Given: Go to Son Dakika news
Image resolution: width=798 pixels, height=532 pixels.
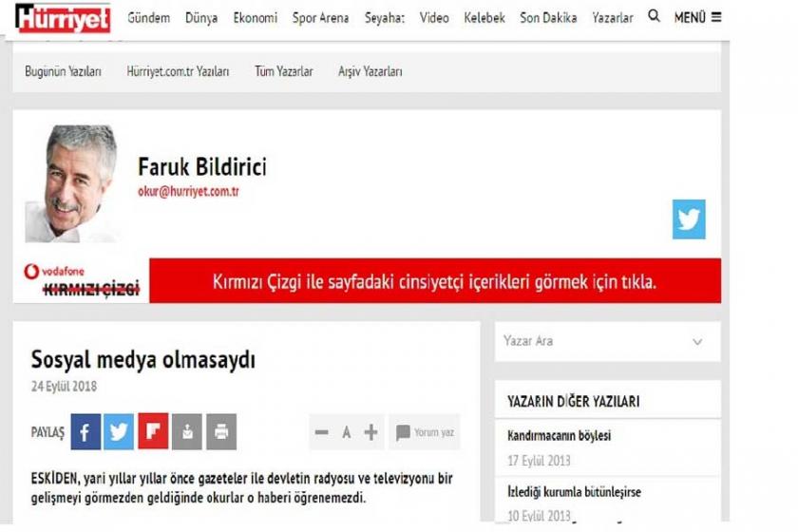Looking at the screenshot, I should click(x=548, y=18).
